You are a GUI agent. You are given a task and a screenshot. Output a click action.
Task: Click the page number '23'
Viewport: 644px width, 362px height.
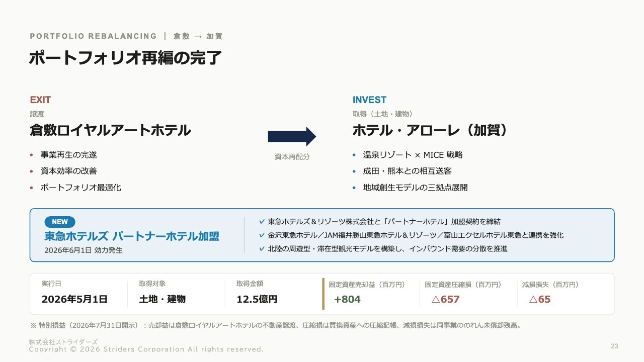tap(614, 346)
